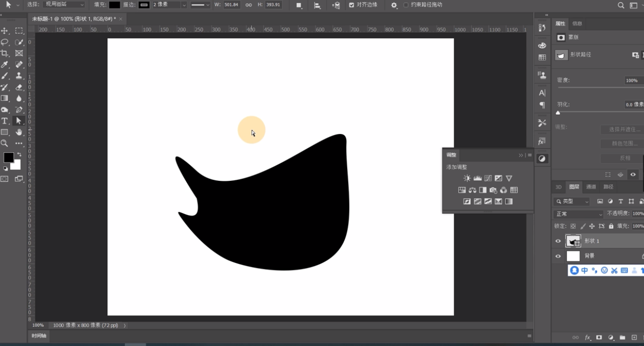Screen dimensions: 644x346
Task: Click the link width and height icon
Action: click(249, 5)
